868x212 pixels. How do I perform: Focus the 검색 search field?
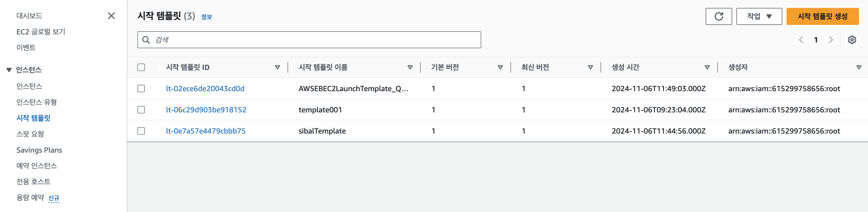pyautogui.click(x=309, y=40)
